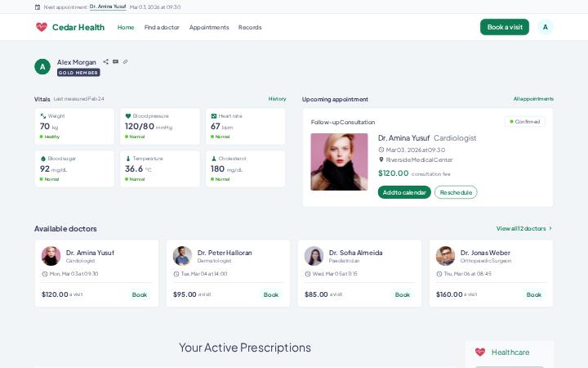Screen dimensions: 588x368
Task: Open the Find a doctor menu item
Action: pos(162,28)
